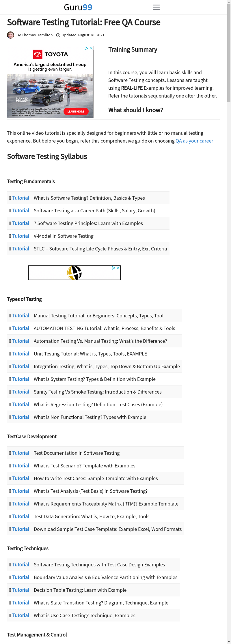Click the AdChoices icon on Toyota ad
Screen dimensions: 231x644
pos(86,48)
